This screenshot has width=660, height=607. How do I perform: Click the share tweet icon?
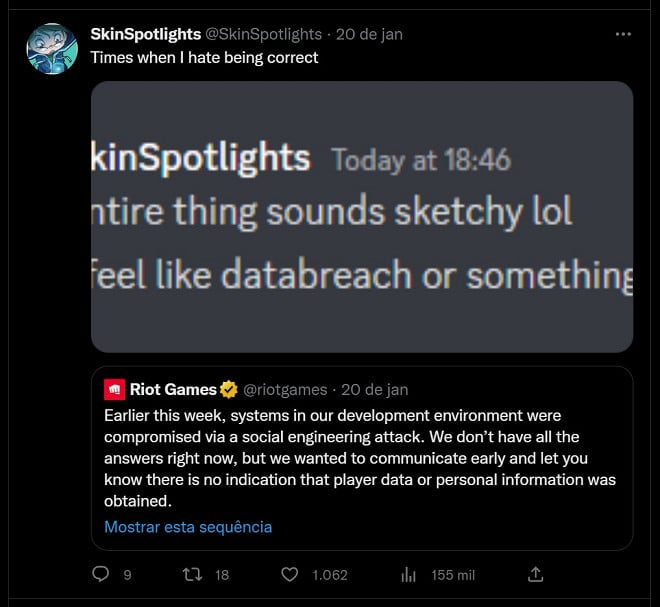pyautogui.click(x=536, y=574)
